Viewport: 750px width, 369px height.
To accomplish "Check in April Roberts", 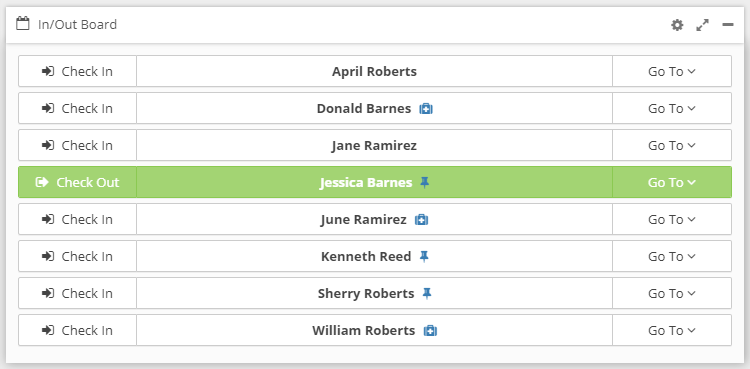I will click(77, 71).
